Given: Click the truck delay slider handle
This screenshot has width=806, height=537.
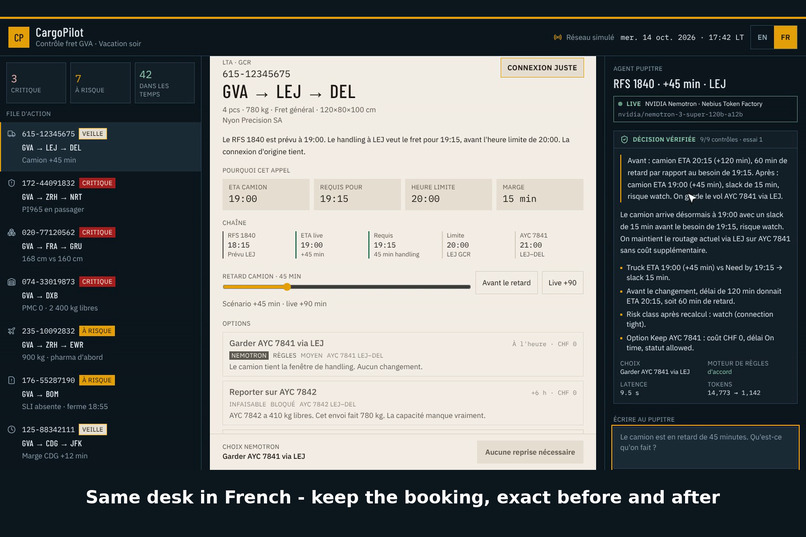Looking at the screenshot, I should click(x=287, y=287).
